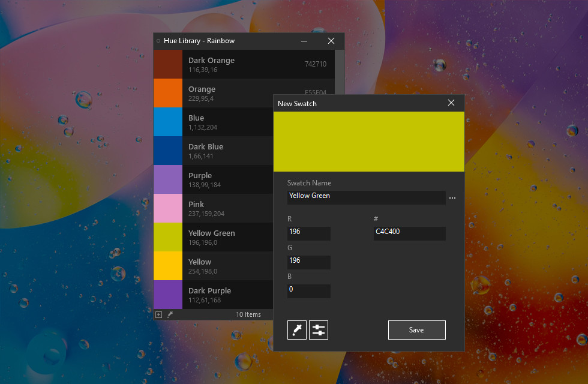Close the New Swatch dialog
The image size is (588, 384).
click(451, 103)
